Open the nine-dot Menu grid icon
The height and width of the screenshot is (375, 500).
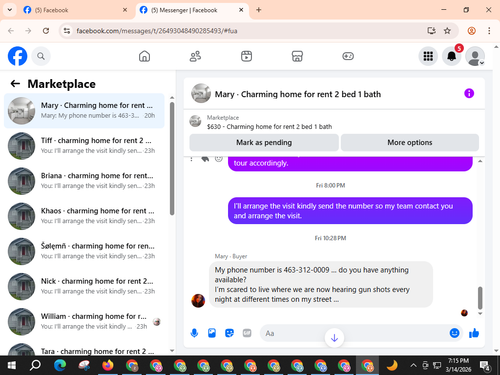click(428, 56)
